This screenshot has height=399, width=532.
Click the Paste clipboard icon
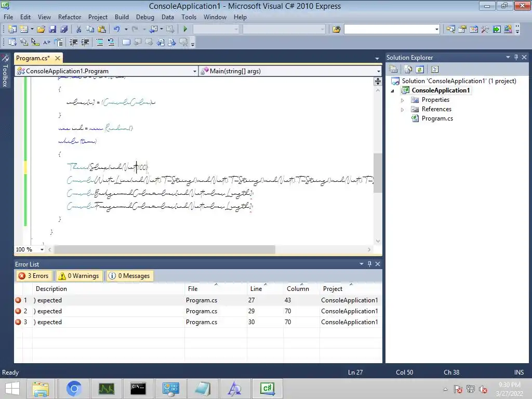pos(101,29)
